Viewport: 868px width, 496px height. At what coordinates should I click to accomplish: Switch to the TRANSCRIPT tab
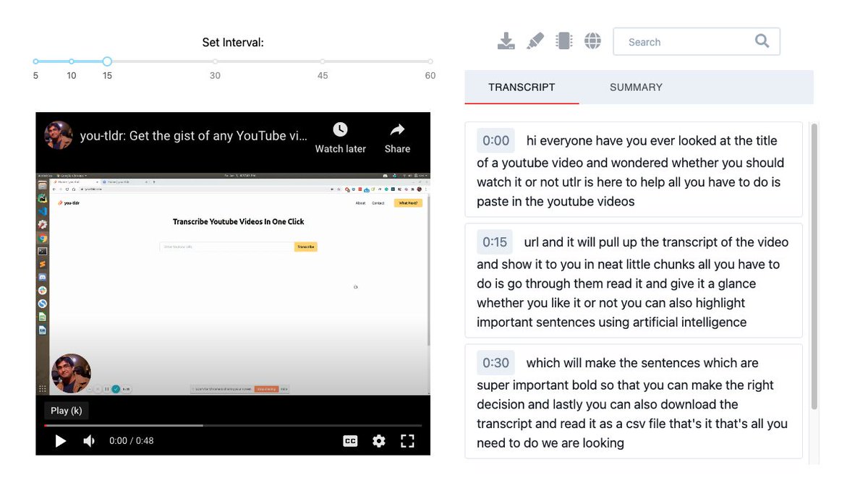pyautogui.click(x=522, y=87)
